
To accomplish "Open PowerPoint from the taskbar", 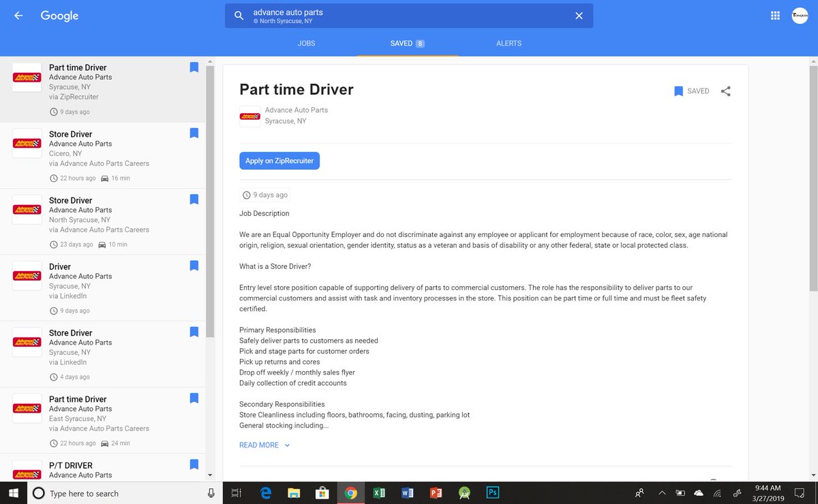I will click(x=436, y=493).
